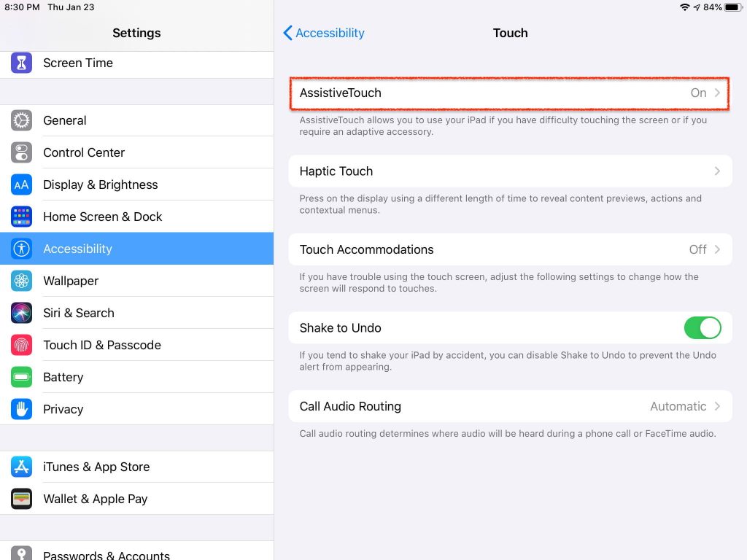Image resolution: width=747 pixels, height=560 pixels.
Task: Expand the Haptic Touch chevron
Action: pyautogui.click(x=717, y=171)
